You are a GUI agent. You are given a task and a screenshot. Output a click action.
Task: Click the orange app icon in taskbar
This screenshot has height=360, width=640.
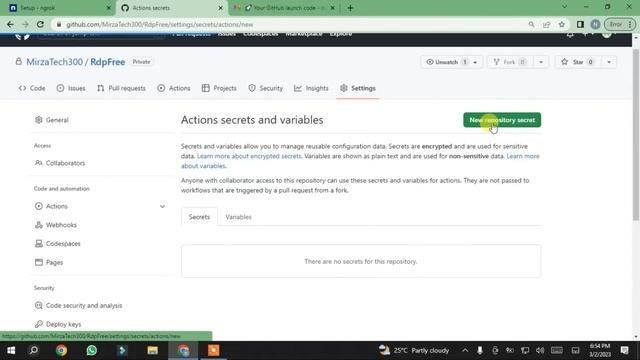coord(213,350)
